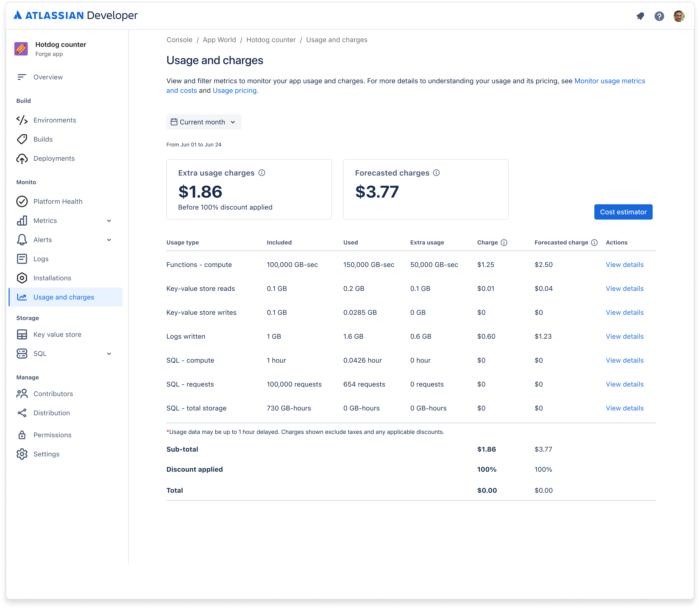
Task: Click the Hotdog counter app icon
Action: [x=21, y=49]
